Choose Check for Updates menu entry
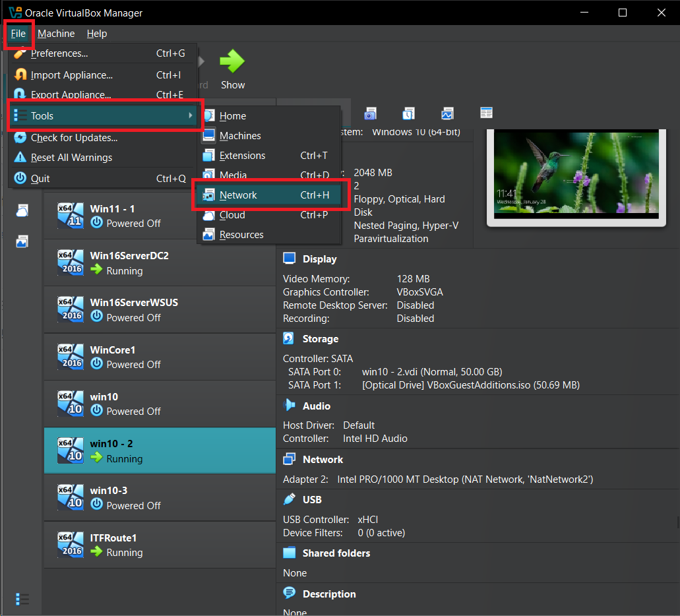The height and width of the screenshot is (616, 680). coord(74,138)
